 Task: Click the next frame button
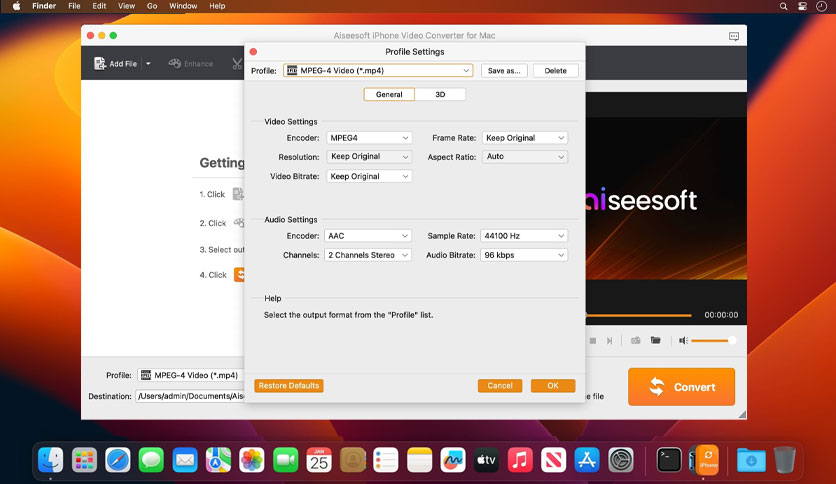(x=609, y=341)
